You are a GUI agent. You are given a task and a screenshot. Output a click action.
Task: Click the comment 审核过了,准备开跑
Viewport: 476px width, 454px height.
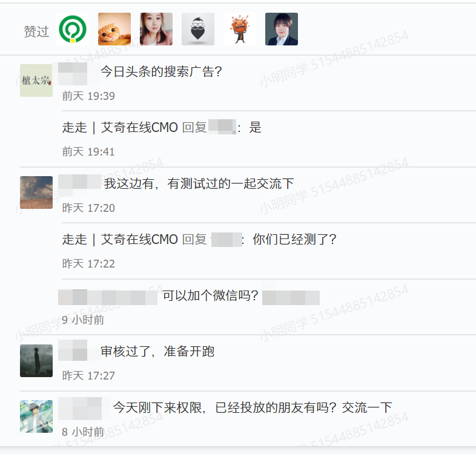pyautogui.click(x=157, y=352)
